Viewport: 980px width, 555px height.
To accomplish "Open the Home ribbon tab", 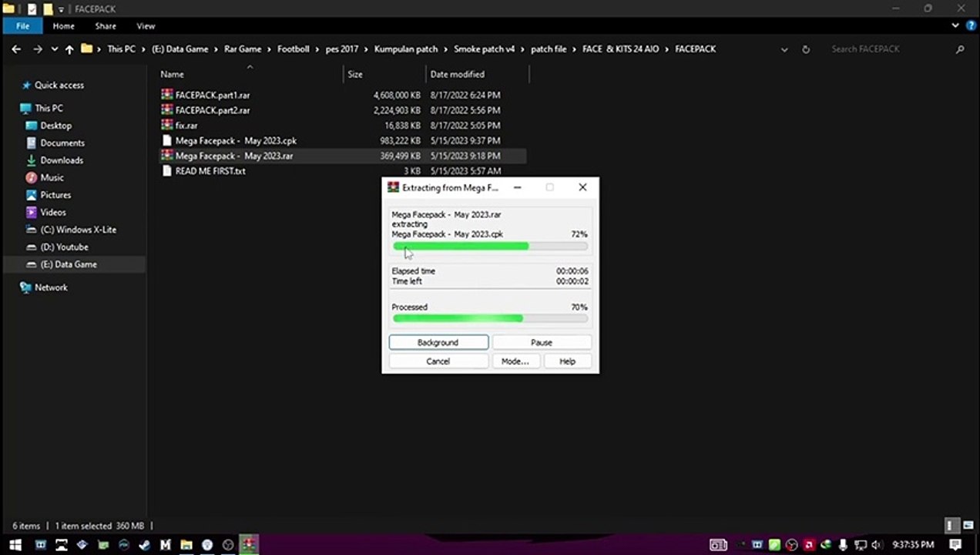I will click(x=64, y=25).
